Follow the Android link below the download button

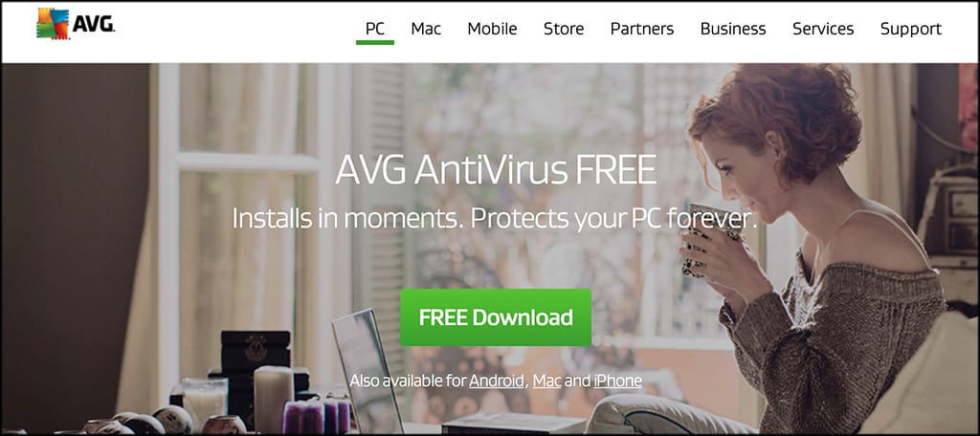(x=497, y=381)
